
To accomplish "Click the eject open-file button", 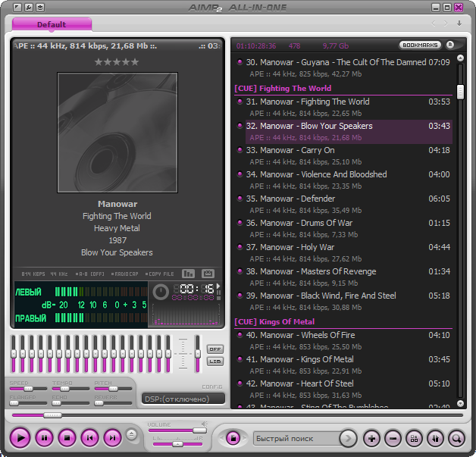I will [x=131, y=434].
